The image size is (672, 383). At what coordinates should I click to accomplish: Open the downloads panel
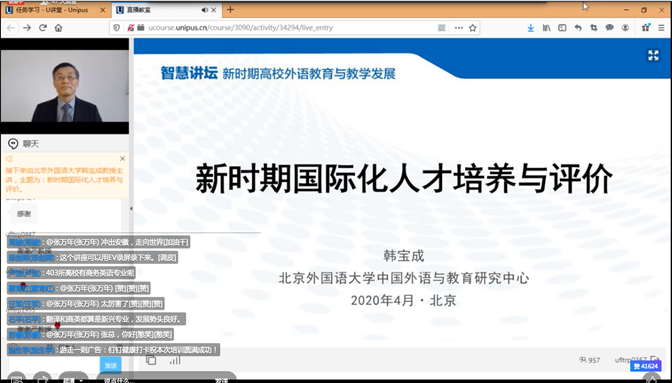click(531, 28)
